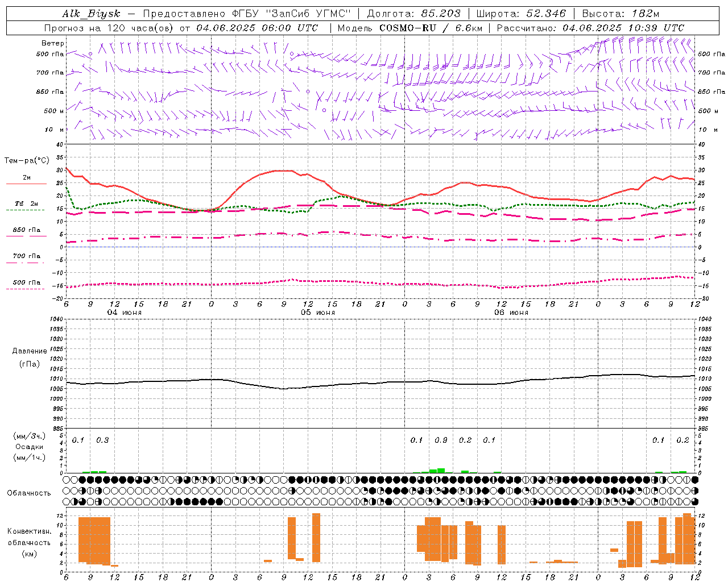Viewport: 728px width, 582px height.
Task: Click the 'Осадки' precipitation label
Action: tap(30, 447)
